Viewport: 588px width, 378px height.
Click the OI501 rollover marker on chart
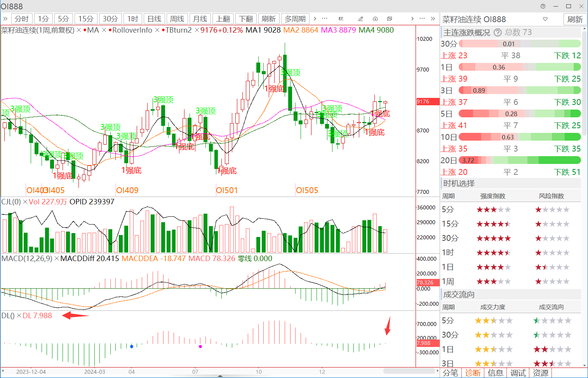(227, 190)
